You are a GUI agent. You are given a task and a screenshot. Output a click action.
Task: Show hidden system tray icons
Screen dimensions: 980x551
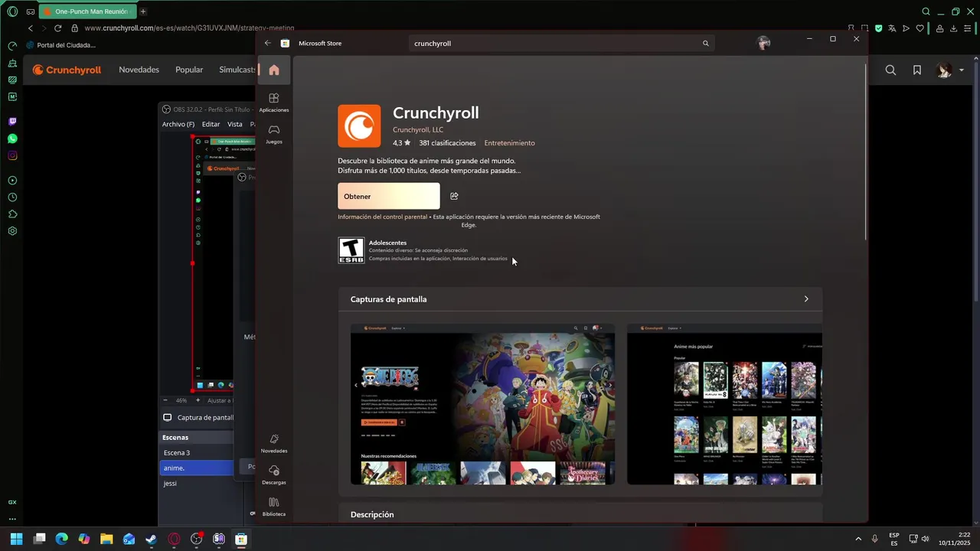[857, 539]
